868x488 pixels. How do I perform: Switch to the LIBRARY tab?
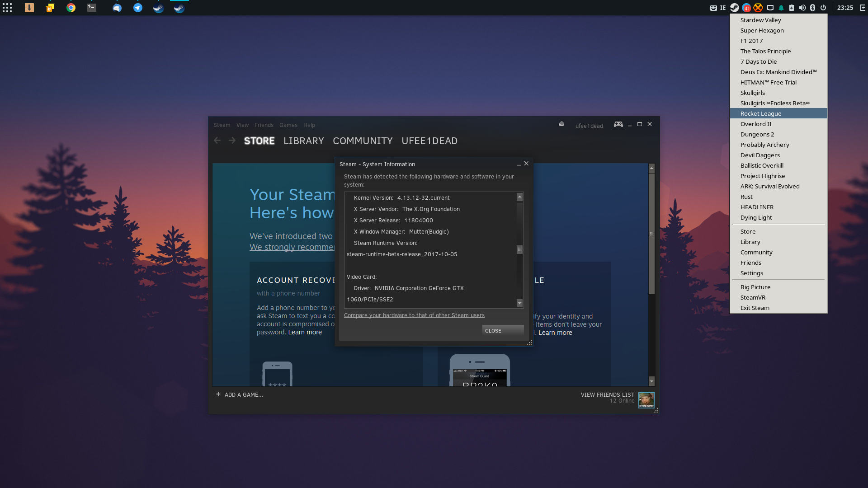pyautogui.click(x=304, y=141)
